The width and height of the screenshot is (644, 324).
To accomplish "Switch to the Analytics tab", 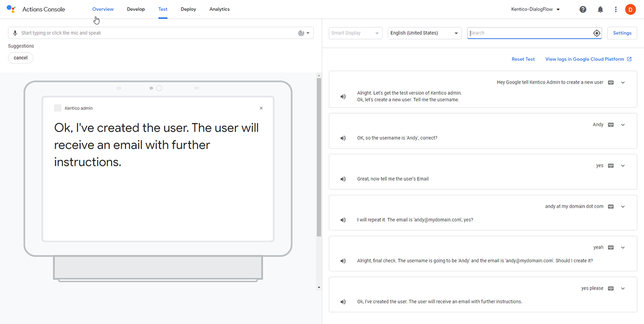I will (219, 9).
